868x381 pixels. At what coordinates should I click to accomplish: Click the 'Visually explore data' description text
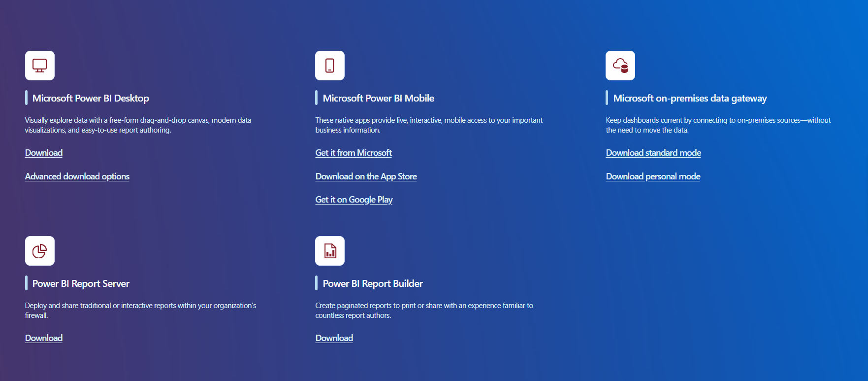point(138,125)
